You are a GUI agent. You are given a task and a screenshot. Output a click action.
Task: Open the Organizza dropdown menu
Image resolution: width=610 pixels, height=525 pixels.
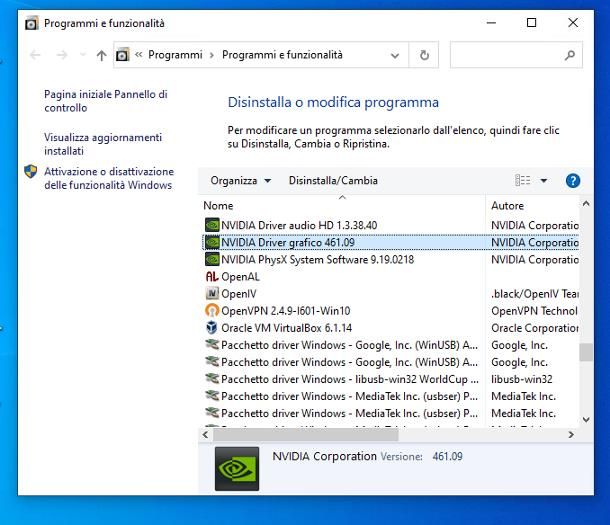[240, 181]
